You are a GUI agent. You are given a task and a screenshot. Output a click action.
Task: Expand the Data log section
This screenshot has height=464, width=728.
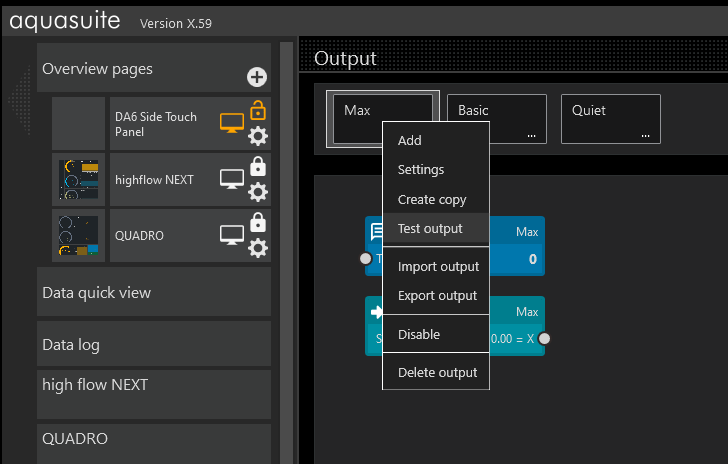click(x=154, y=345)
